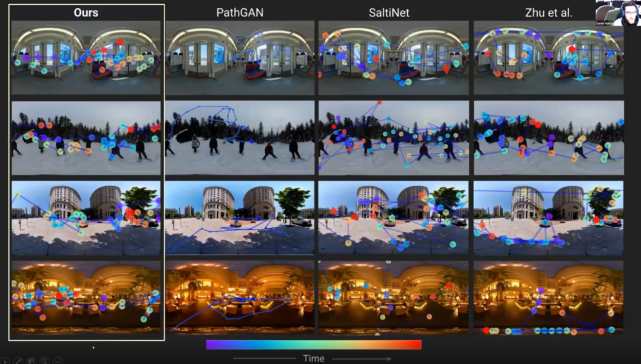Select the hotel lobby image under Zhu et al.
Image resolution: width=641 pixels, height=364 pixels.
tap(548, 298)
